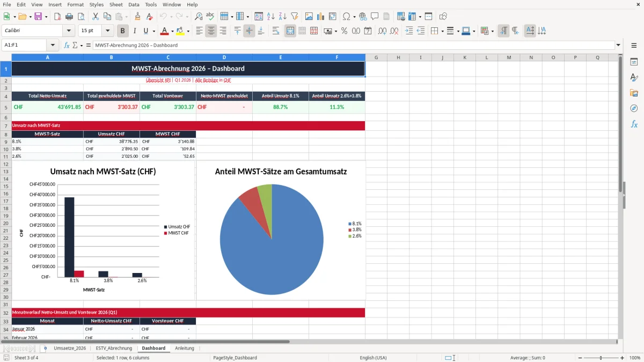Increase cell indent
644x362 pixels.
pyautogui.click(x=409, y=31)
